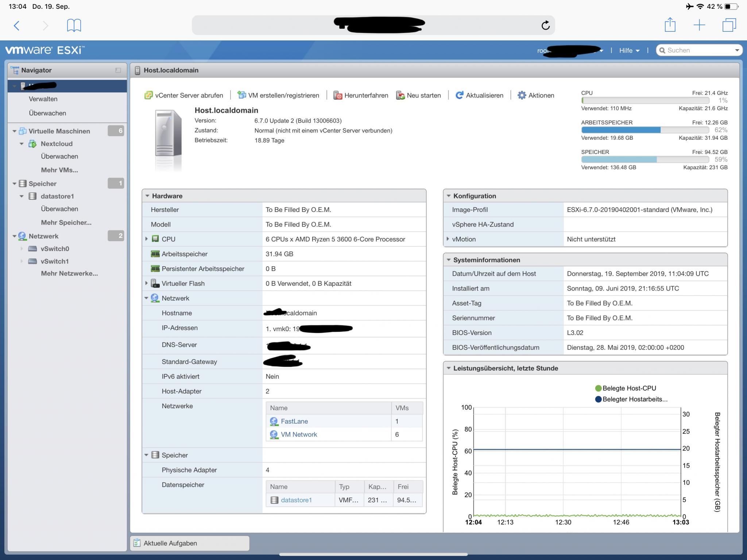Click Arbeitsspeicher usage progress bar
The width and height of the screenshot is (747, 560).
point(645,130)
